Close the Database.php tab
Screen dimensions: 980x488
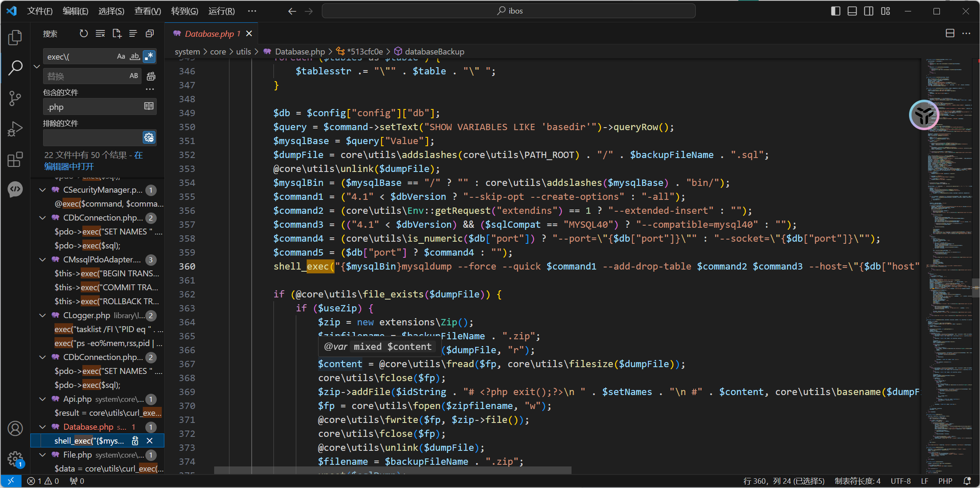[x=249, y=34]
